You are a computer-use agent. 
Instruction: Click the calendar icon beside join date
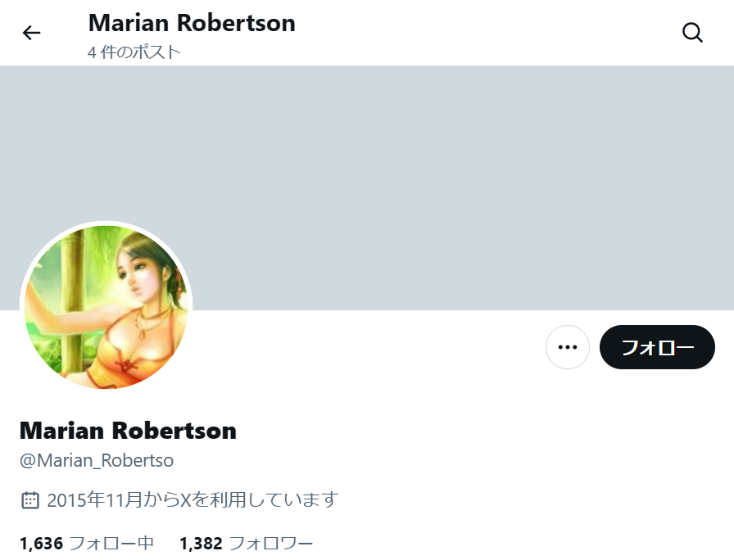[x=30, y=500]
